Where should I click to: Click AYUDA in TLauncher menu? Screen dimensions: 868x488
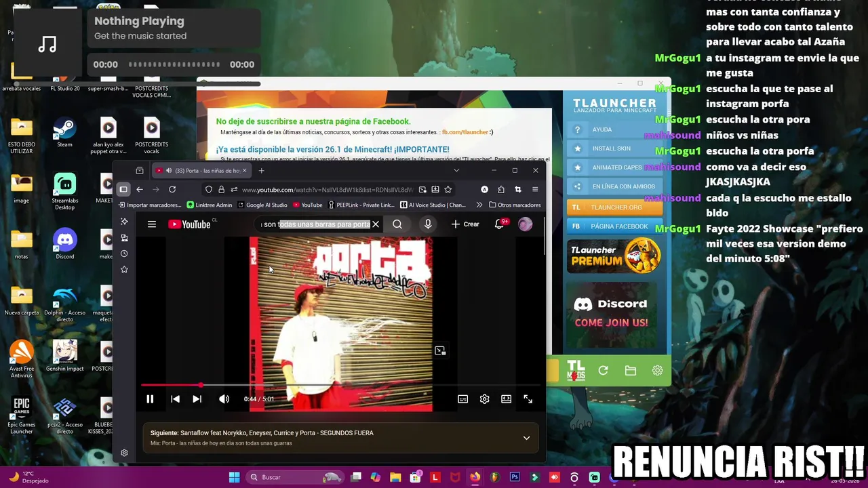tap(614, 129)
